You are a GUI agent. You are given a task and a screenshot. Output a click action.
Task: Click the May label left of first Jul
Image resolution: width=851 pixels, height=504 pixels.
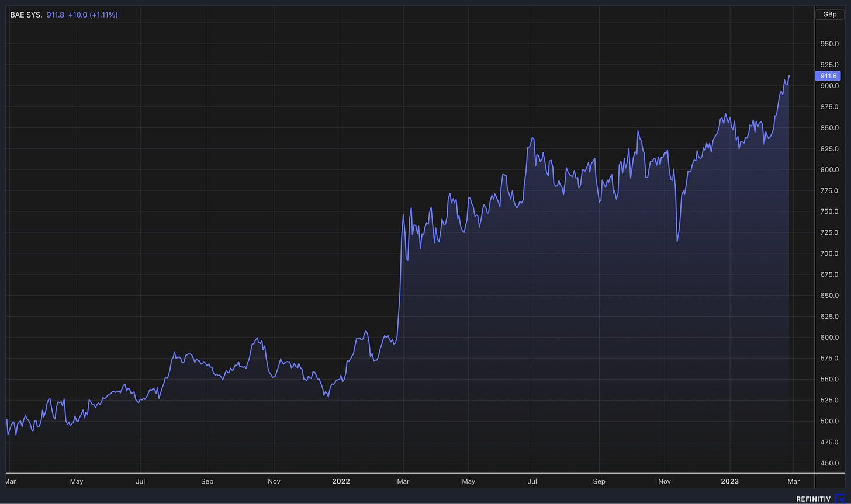tap(77, 482)
